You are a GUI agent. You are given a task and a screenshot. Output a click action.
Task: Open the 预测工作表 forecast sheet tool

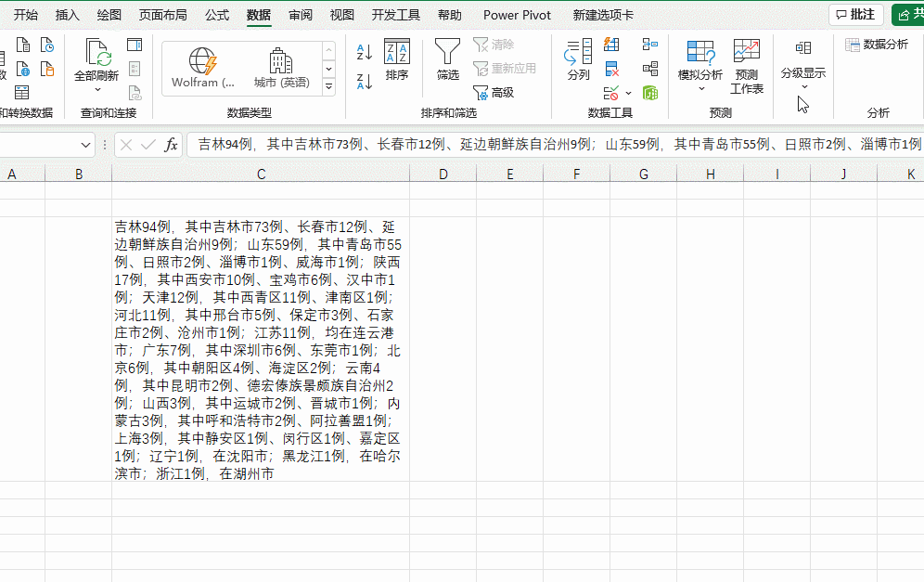(747, 66)
